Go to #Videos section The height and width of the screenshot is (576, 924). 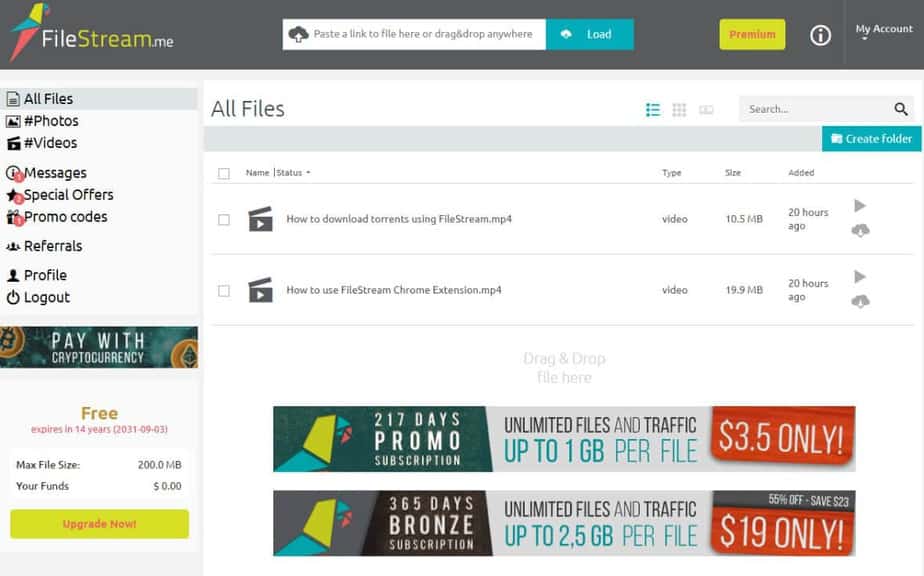[x=50, y=143]
